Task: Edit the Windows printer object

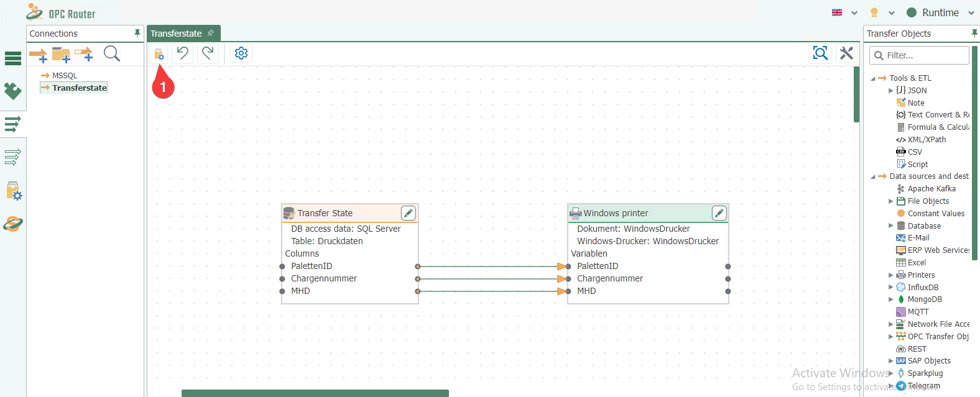Action: (x=719, y=213)
